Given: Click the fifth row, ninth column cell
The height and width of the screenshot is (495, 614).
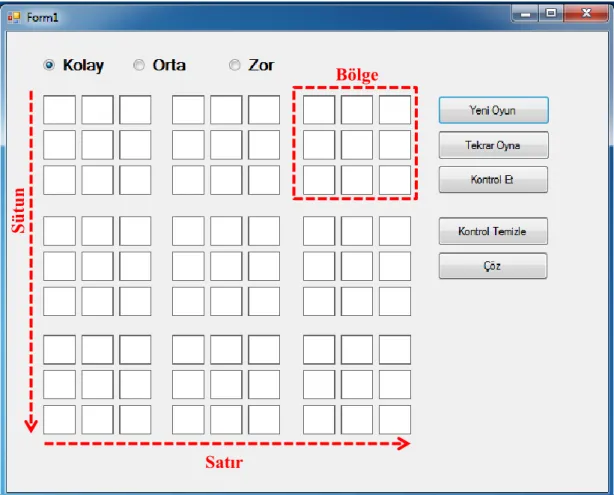Looking at the screenshot, I should pos(395,266).
